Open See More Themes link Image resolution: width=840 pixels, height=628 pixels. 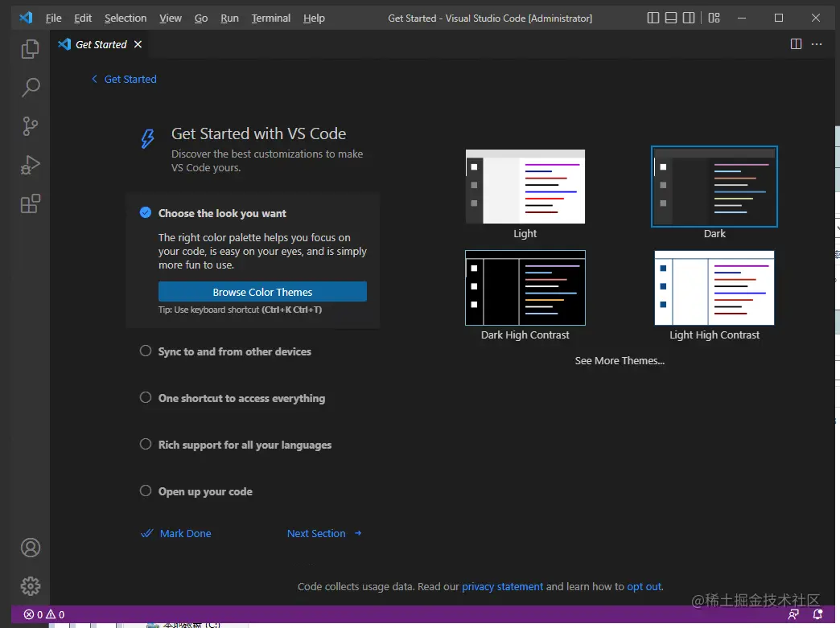[x=620, y=360]
